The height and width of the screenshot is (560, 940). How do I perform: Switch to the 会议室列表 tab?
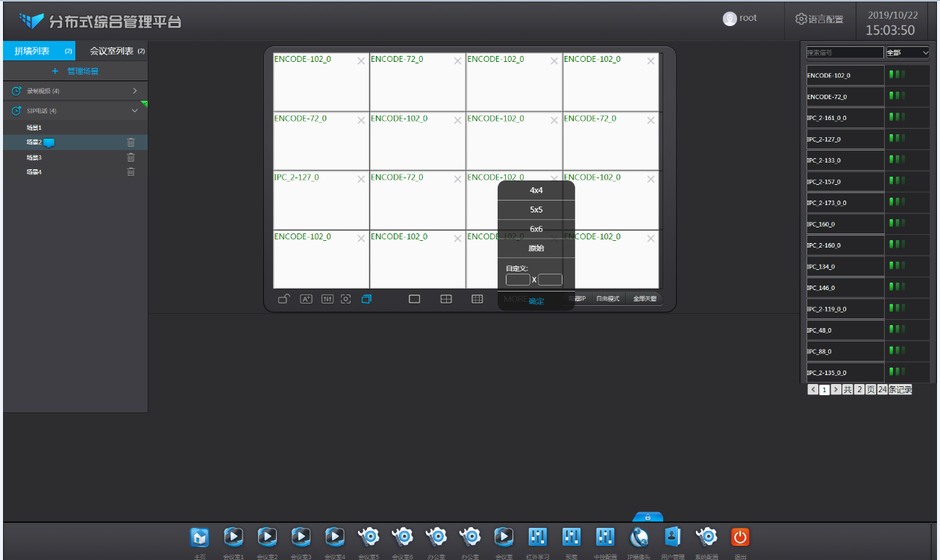click(112, 51)
